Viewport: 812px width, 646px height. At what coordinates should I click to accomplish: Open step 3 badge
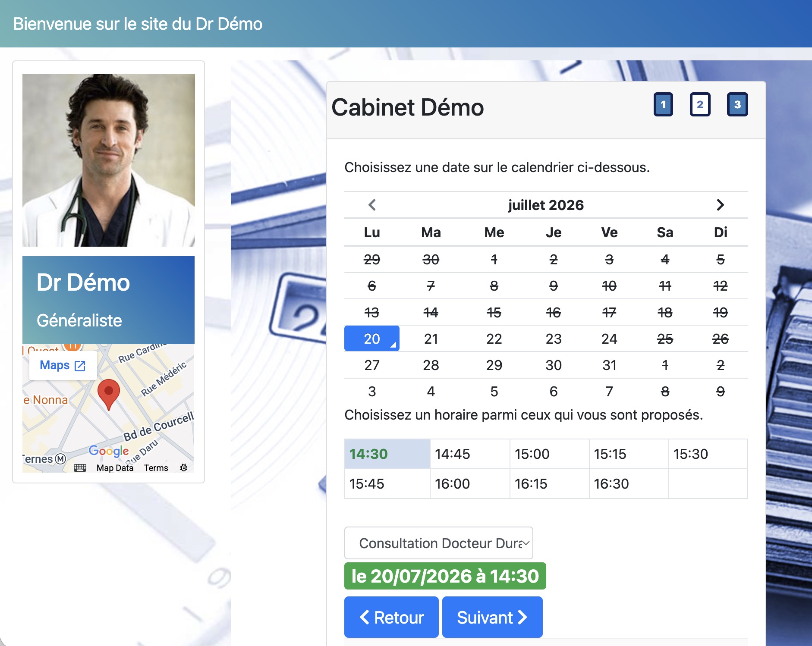(x=737, y=104)
